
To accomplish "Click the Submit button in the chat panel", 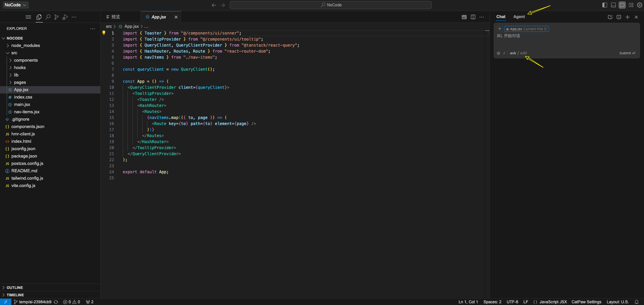I will point(627,53).
